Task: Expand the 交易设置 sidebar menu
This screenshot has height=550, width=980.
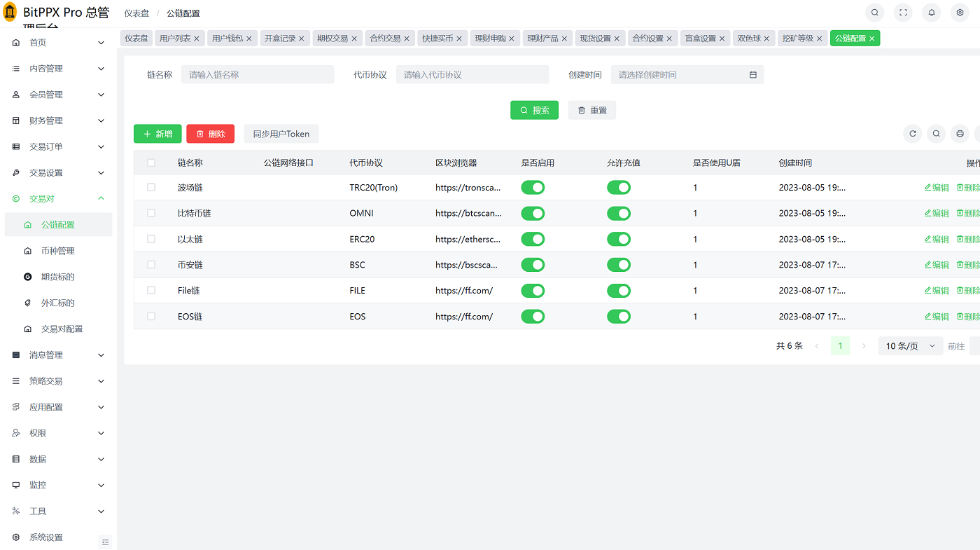Action: point(58,172)
